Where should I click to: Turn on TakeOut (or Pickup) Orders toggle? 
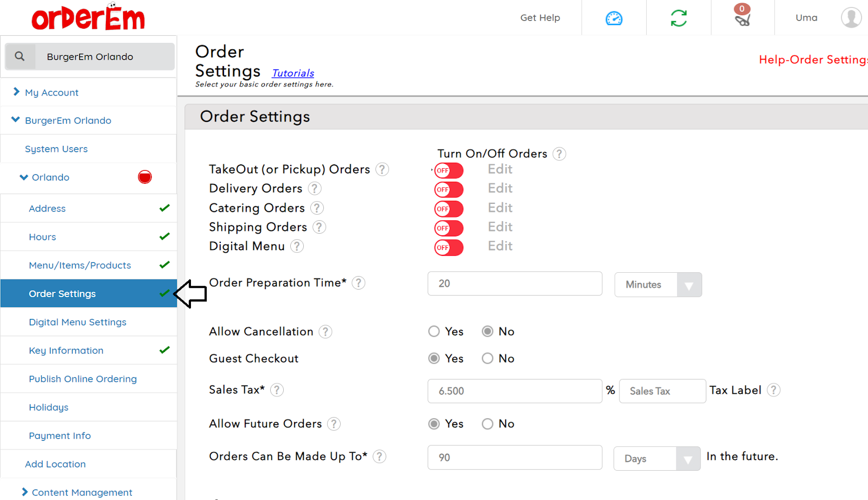pos(449,170)
